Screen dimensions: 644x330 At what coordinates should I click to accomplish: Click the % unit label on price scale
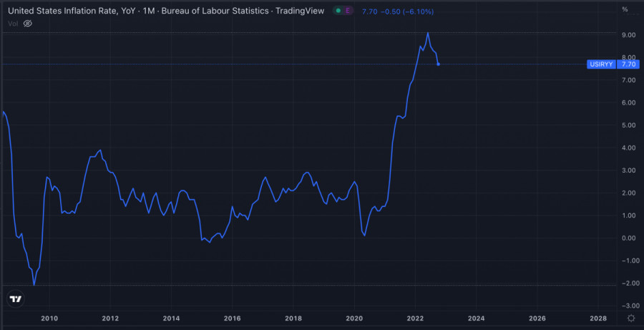click(x=625, y=9)
